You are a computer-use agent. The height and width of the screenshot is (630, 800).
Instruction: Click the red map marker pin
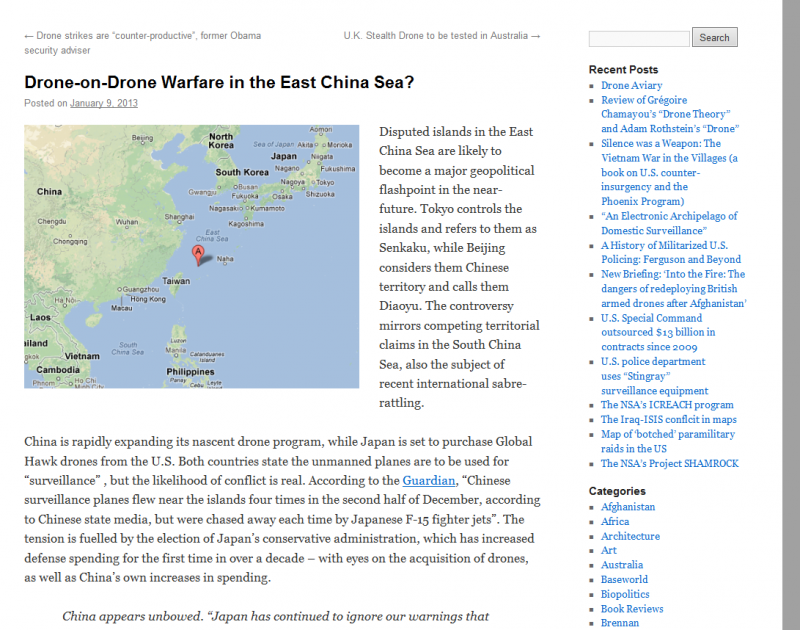tap(198, 256)
